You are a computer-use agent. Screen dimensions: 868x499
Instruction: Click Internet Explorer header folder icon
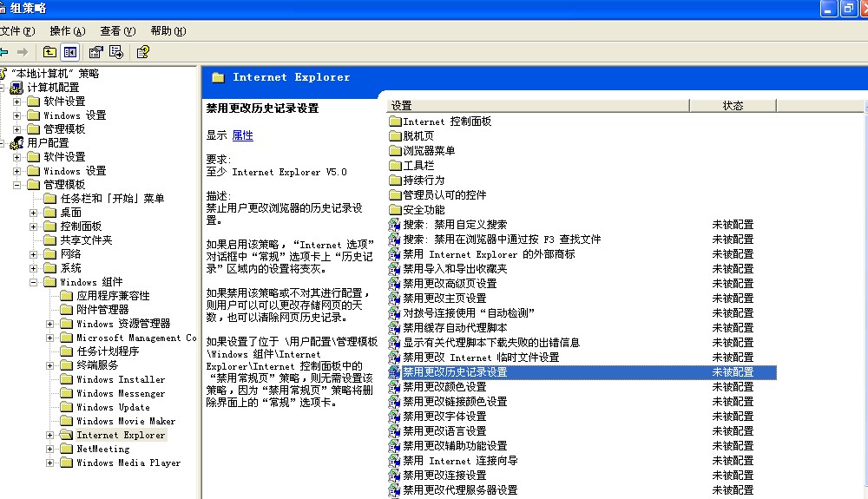(x=218, y=77)
